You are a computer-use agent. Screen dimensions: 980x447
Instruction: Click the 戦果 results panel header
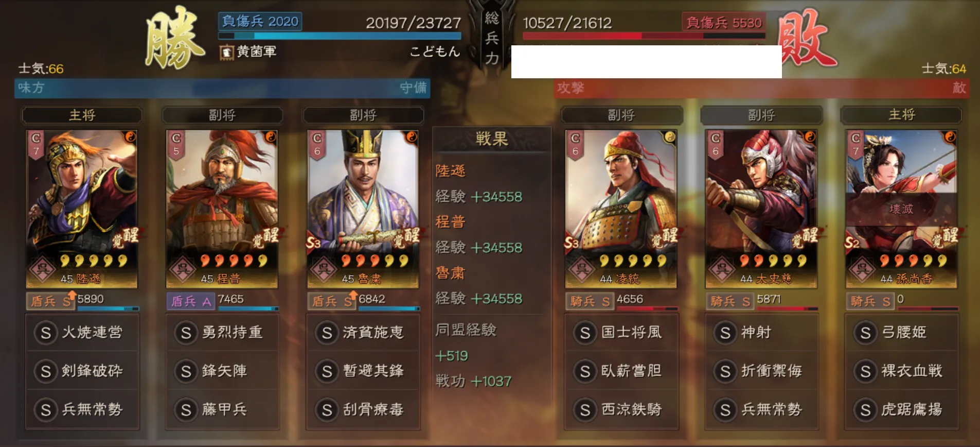click(492, 139)
